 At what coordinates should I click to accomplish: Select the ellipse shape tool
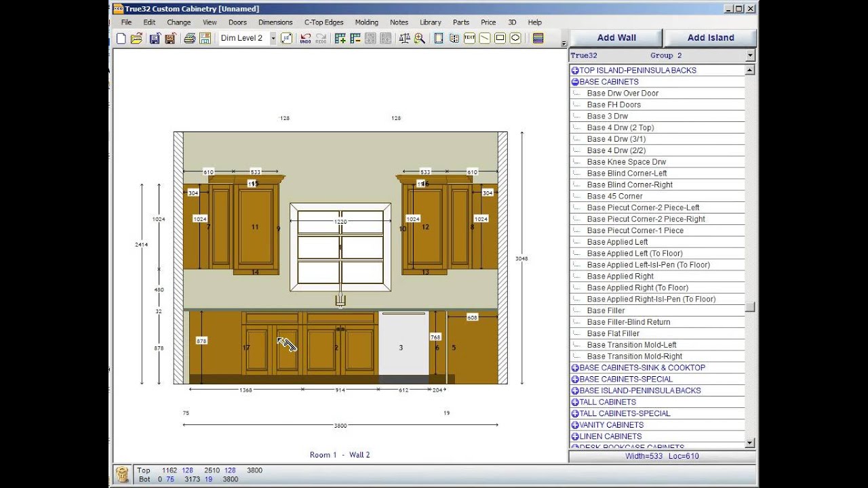[515, 39]
